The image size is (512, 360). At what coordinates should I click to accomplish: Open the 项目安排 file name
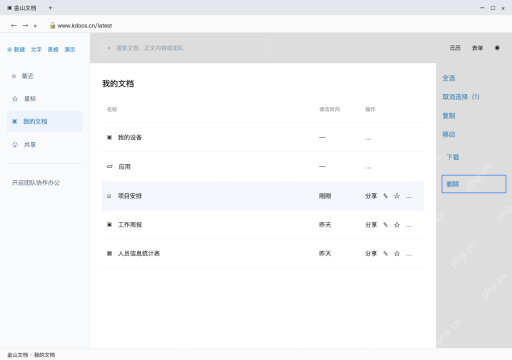[130, 196]
